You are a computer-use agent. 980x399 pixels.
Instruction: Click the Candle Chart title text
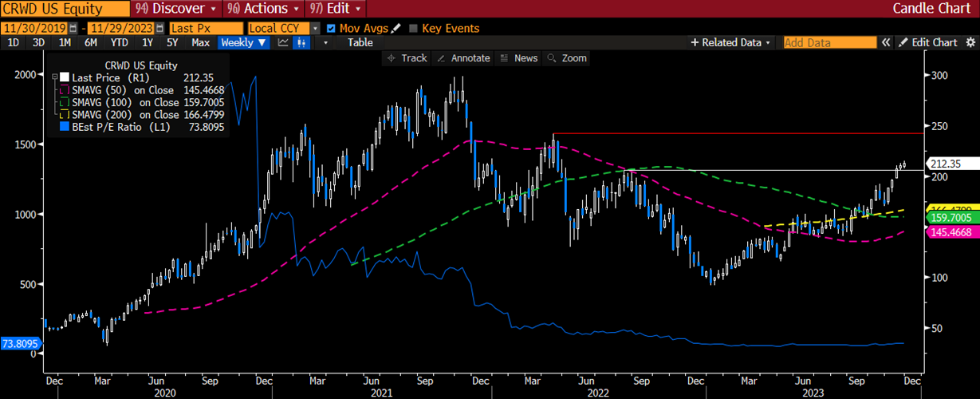[x=932, y=9]
